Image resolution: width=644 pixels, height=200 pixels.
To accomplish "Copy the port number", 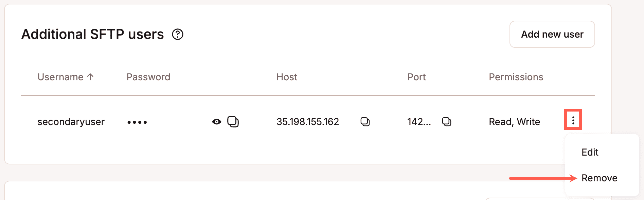I will (447, 121).
